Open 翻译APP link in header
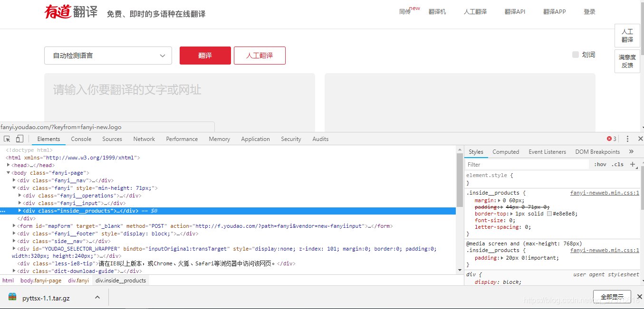The image size is (644, 309). tap(555, 12)
